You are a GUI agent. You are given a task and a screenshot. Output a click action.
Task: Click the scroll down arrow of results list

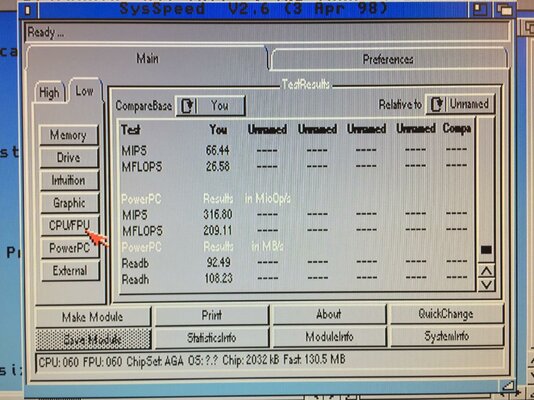coord(486,285)
